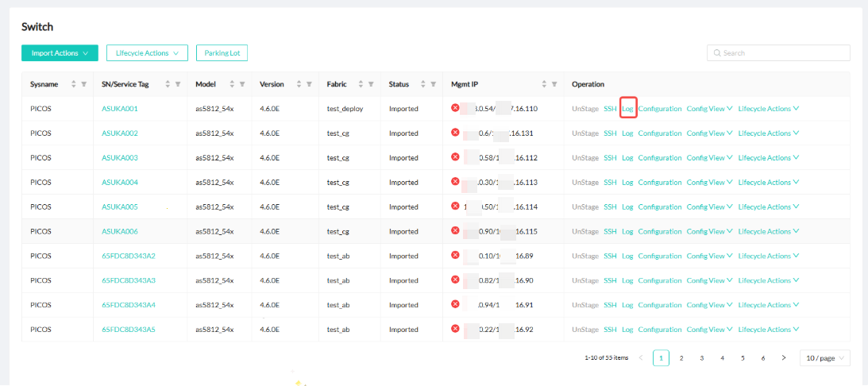Open the Log link for ASUKA001
This screenshot has height=386, width=868.
coord(627,109)
